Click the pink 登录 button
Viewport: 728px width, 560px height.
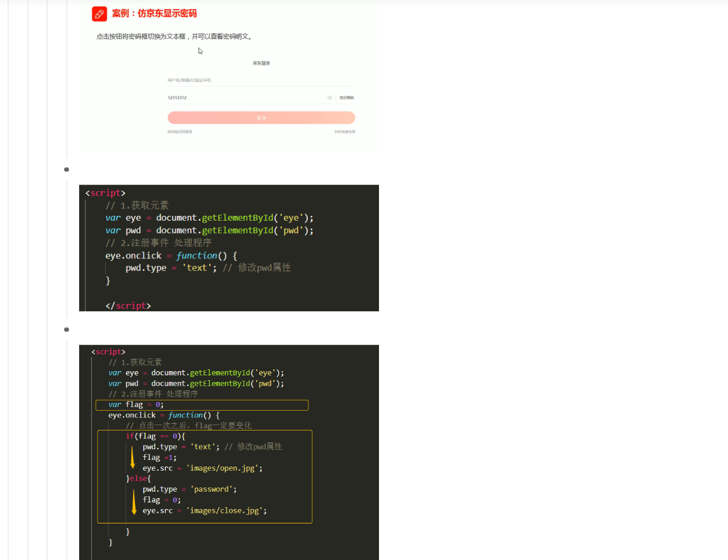(261, 118)
